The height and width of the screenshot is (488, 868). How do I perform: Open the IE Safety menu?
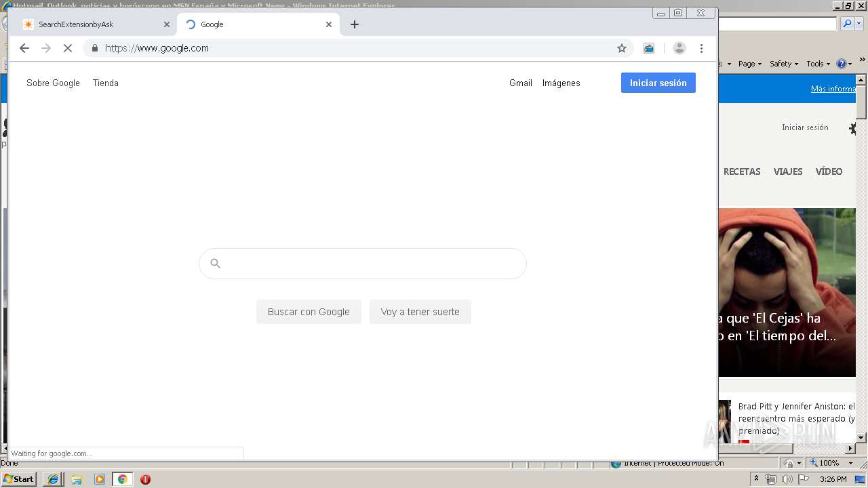pos(784,64)
